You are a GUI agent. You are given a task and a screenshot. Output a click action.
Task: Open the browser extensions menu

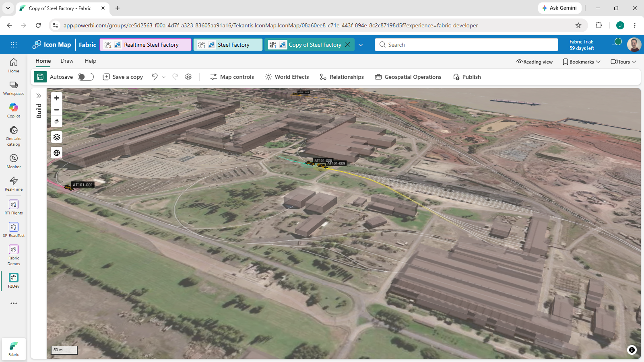(x=599, y=25)
